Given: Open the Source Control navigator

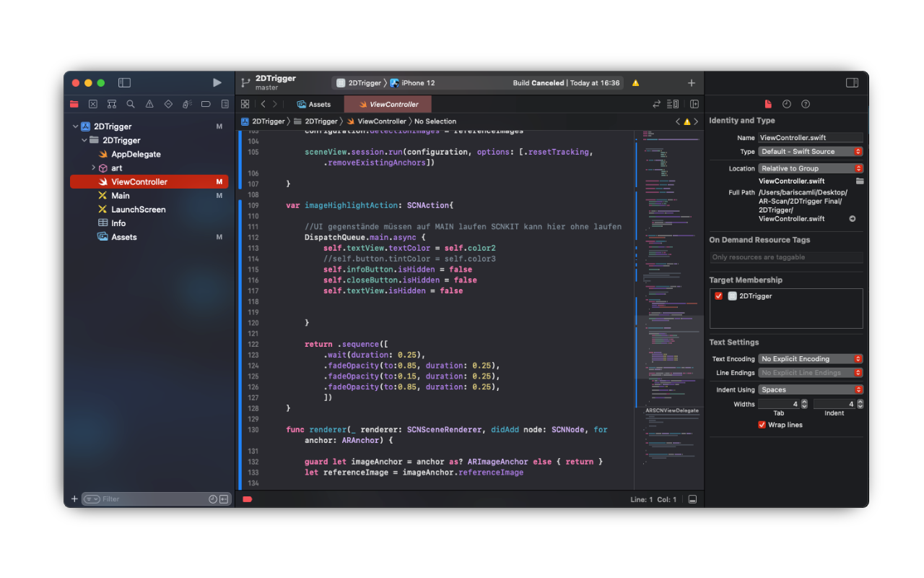Looking at the screenshot, I should coord(93,104).
